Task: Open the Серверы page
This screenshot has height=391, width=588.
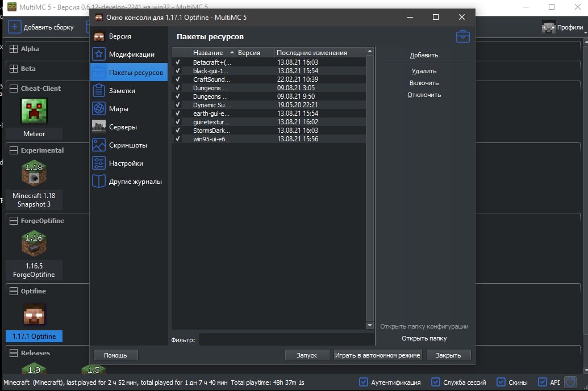Action: coord(128,127)
